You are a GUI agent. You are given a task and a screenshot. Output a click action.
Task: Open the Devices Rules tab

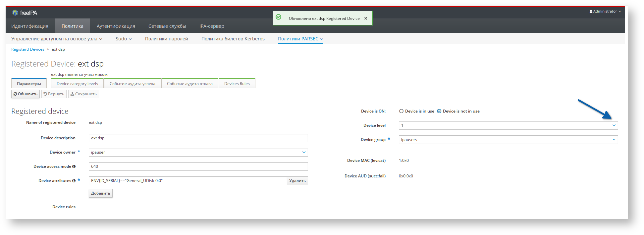click(237, 84)
